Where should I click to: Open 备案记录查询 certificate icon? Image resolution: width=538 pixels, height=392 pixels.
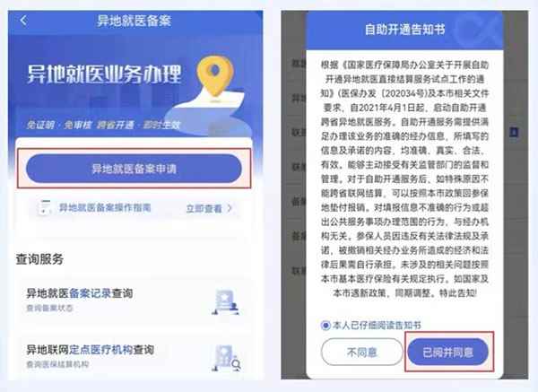(x=225, y=302)
